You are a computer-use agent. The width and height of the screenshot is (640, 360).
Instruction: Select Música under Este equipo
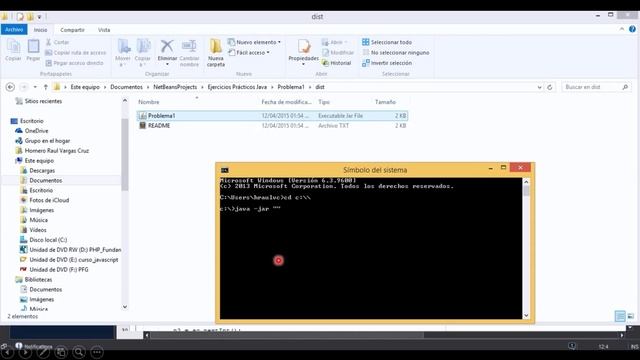click(x=34, y=220)
